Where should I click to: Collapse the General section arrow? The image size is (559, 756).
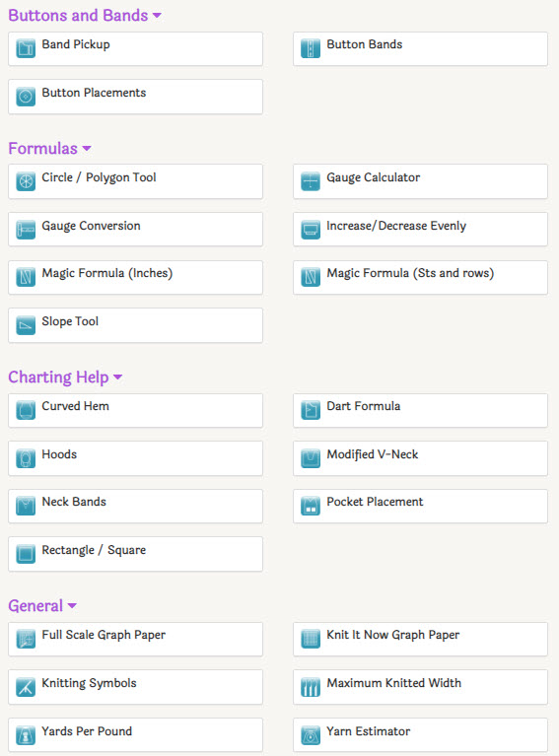[x=72, y=605]
